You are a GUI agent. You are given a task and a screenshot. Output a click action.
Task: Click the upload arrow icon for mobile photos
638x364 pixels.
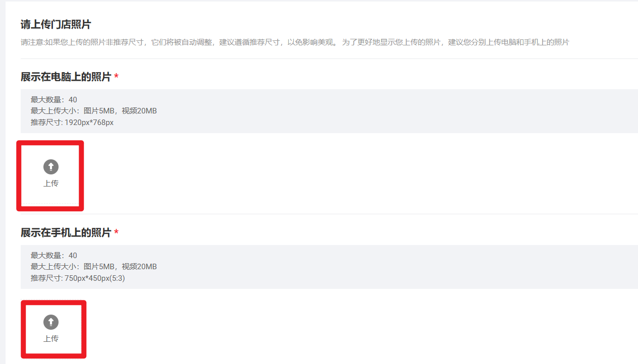(x=51, y=322)
